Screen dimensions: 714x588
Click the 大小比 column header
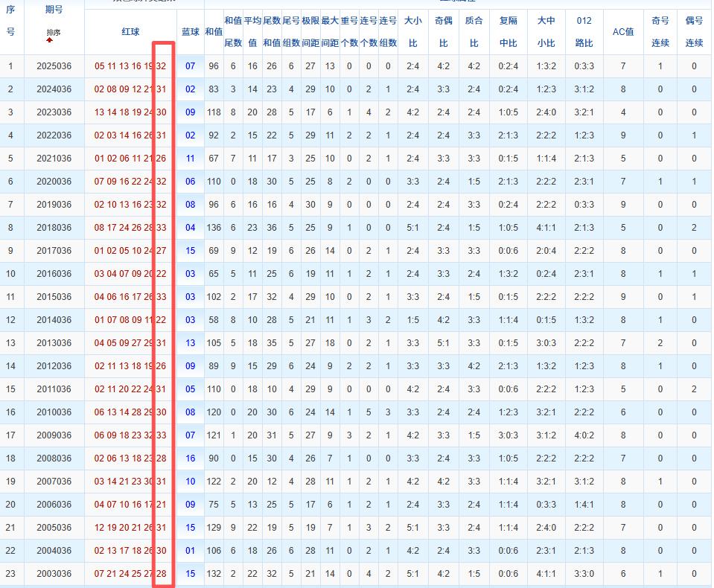coord(413,32)
